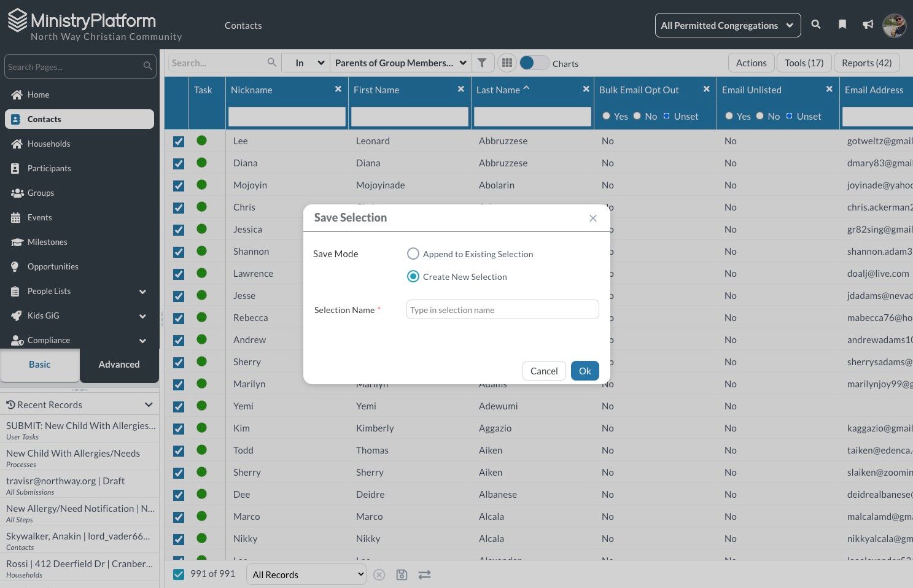This screenshot has height=588, width=913.
Task: Uncheck the checkbox for Leonard Abbruzzese
Action: click(179, 141)
